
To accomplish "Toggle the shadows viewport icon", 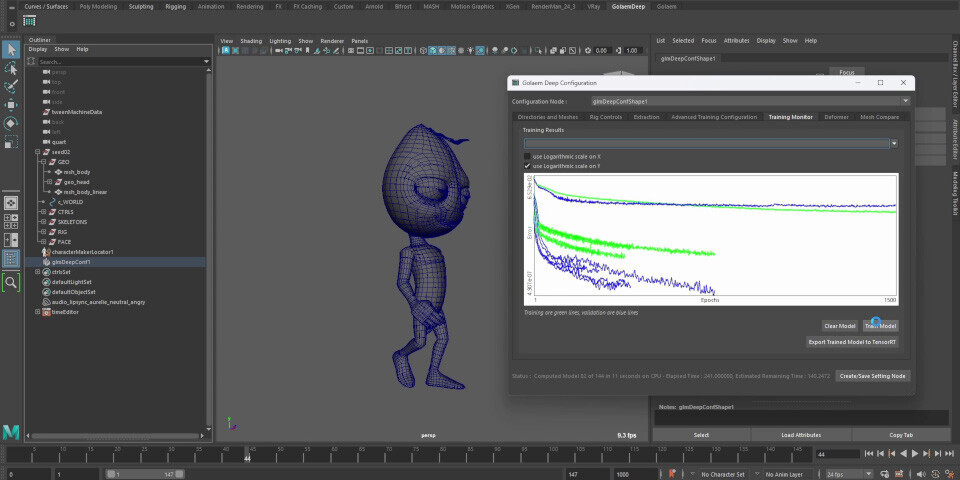I will click(x=480, y=51).
